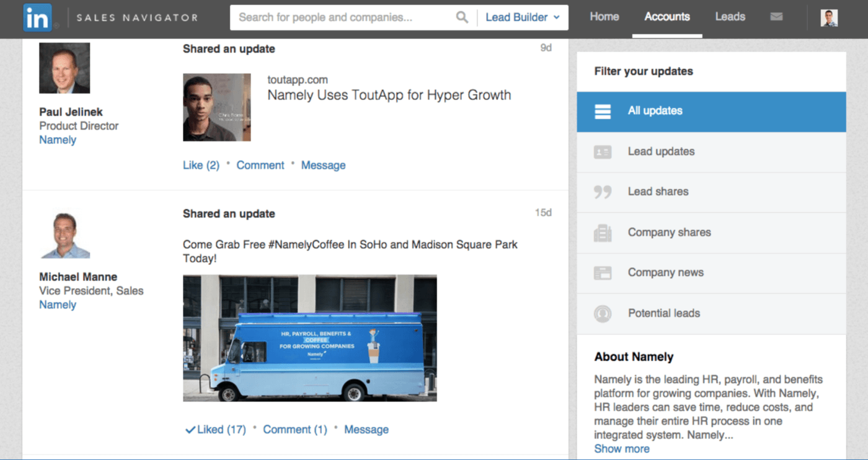Select the All updates filter
The height and width of the screenshot is (460, 868).
point(711,112)
